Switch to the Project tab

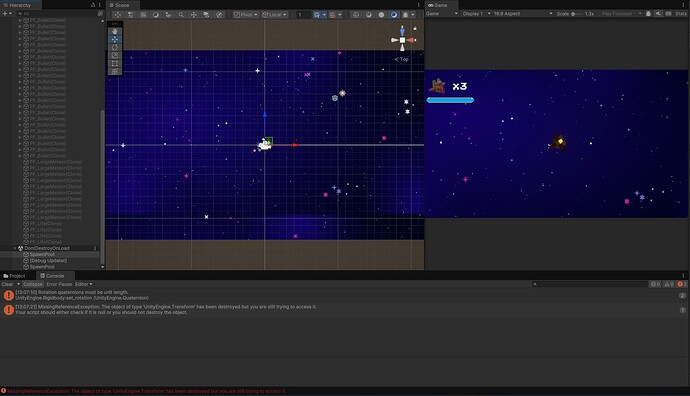click(15, 276)
